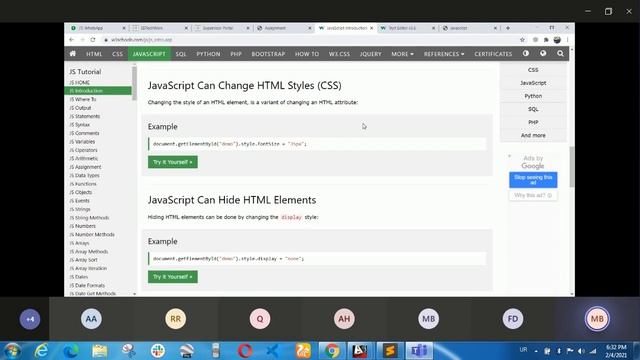Screen dimensions: 640x360
Task: Select JAVASCRIPT in the top navbar
Action: (x=149, y=54)
